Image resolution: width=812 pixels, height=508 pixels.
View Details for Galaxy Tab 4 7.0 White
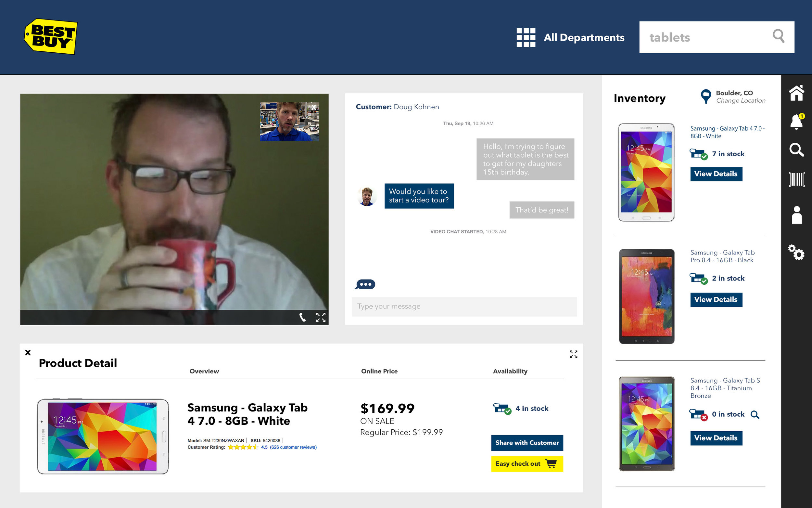coord(716,174)
